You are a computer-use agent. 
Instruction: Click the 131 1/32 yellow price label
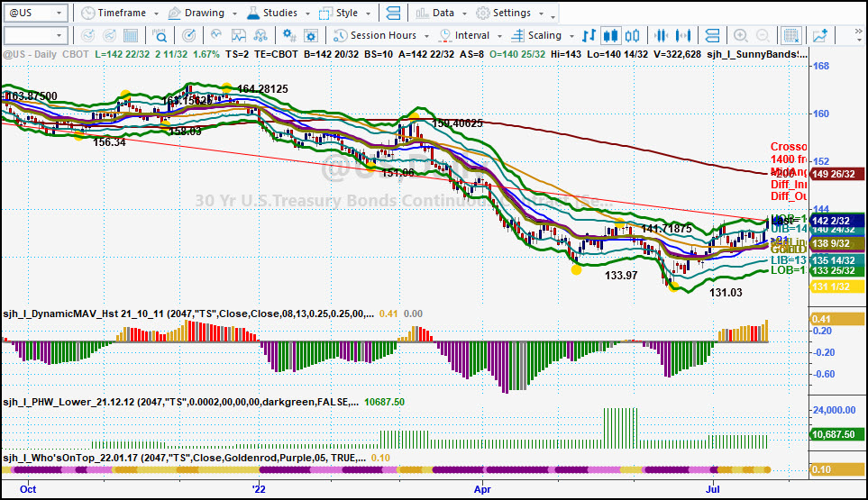click(x=837, y=286)
